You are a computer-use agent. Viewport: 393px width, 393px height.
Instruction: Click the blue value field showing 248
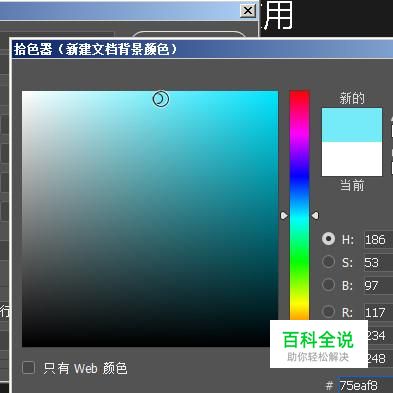380,359
